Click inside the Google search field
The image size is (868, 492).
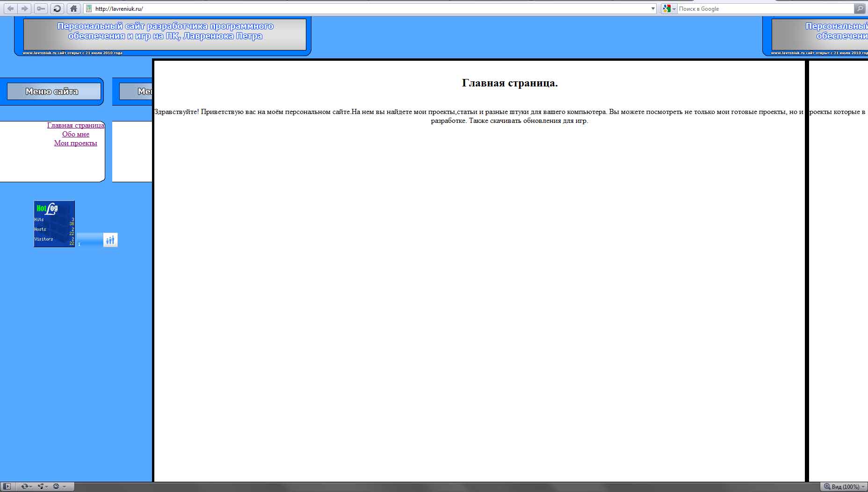click(762, 8)
